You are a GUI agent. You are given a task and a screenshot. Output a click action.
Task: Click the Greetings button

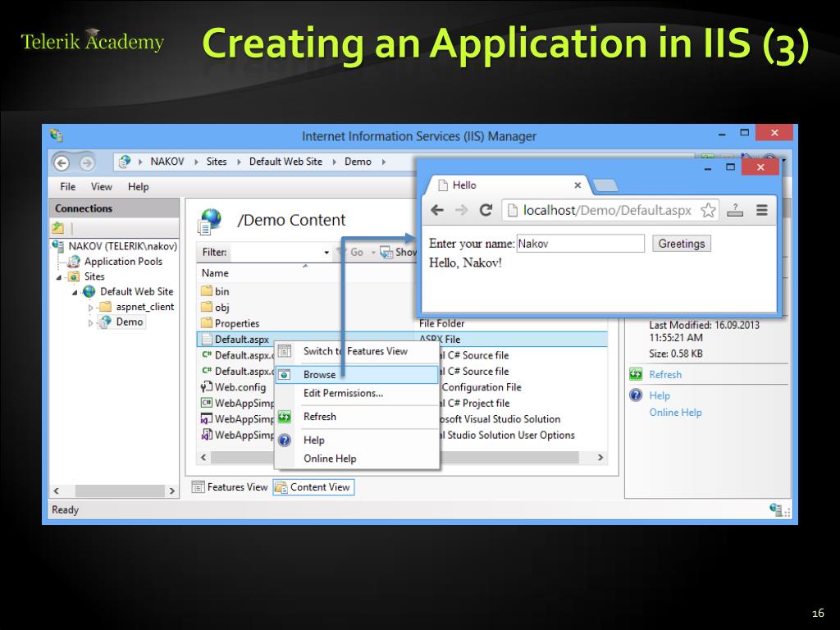(x=682, y=243)
